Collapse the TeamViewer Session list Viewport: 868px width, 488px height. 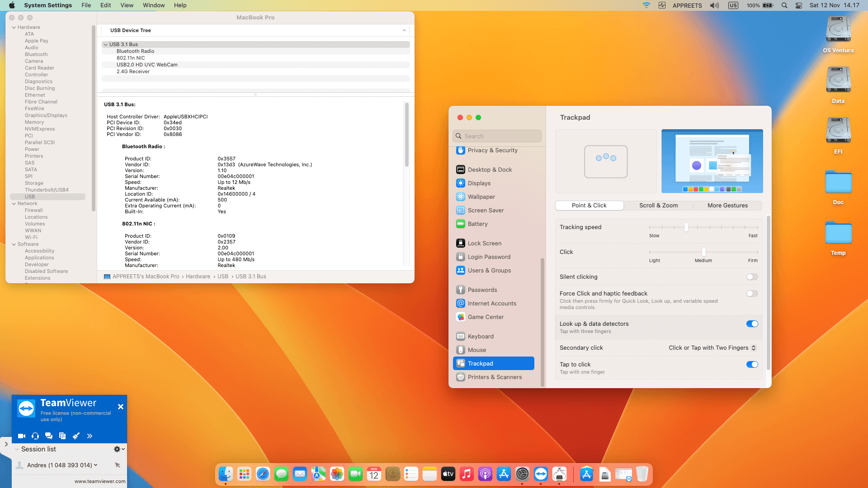click(x=17, y=449)
